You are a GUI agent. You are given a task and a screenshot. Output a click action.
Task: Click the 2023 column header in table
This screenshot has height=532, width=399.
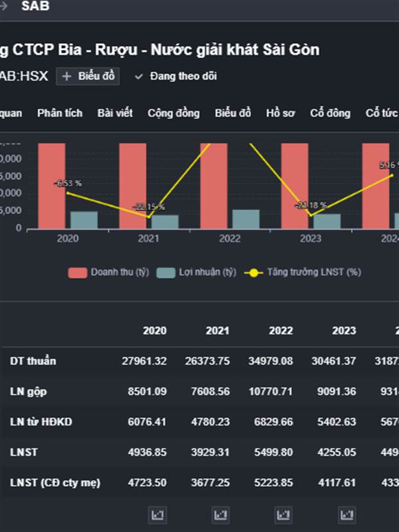click(344, 331)
